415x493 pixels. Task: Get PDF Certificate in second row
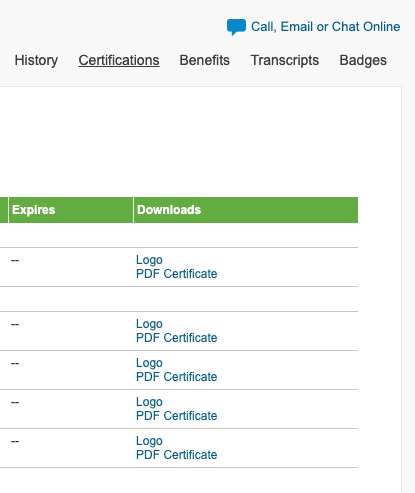tap(176, 338)
